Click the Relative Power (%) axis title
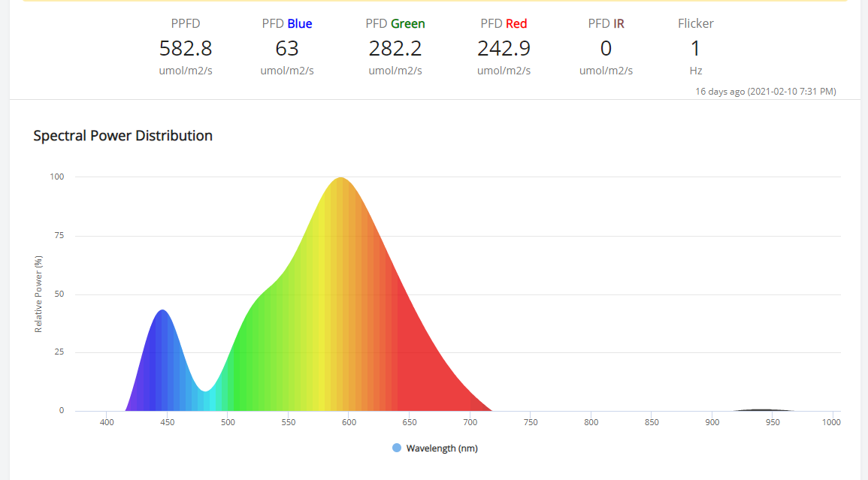 38,294
